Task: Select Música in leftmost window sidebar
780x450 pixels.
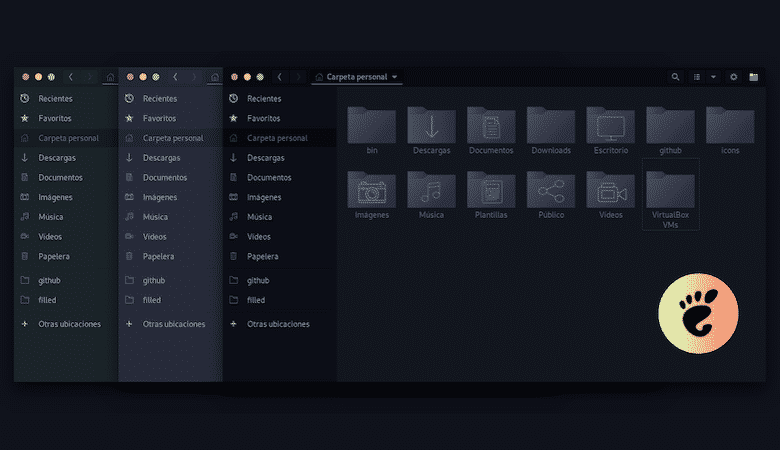Action: 66,217
